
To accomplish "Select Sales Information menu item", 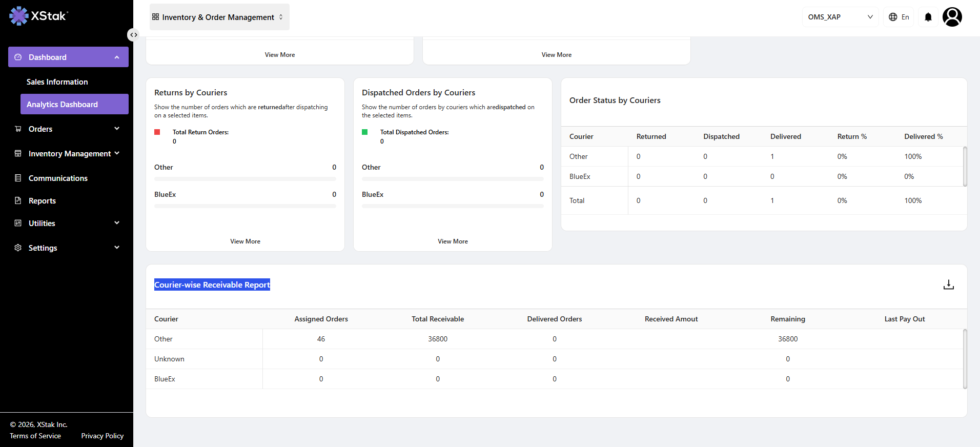I will [57, 82].
